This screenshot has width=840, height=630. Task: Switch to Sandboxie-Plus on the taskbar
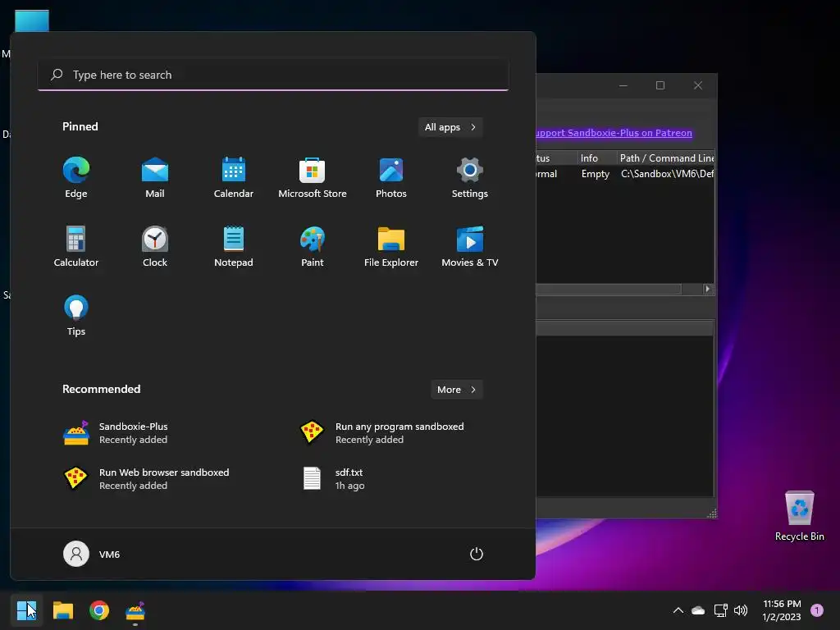[135, 610]
